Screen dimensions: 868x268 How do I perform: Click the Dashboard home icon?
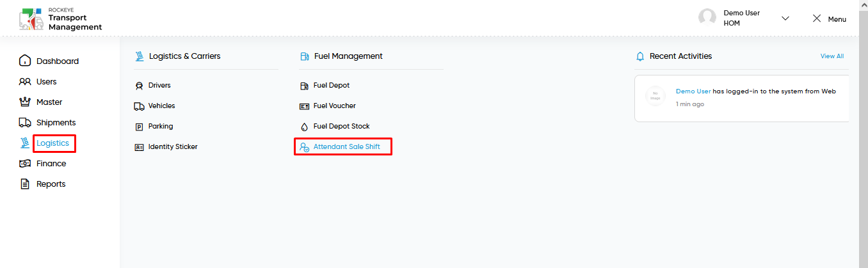(x=25, y=61)
